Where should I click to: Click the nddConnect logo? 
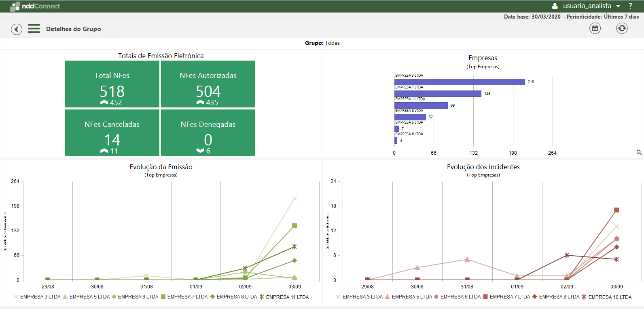(35, 6)
